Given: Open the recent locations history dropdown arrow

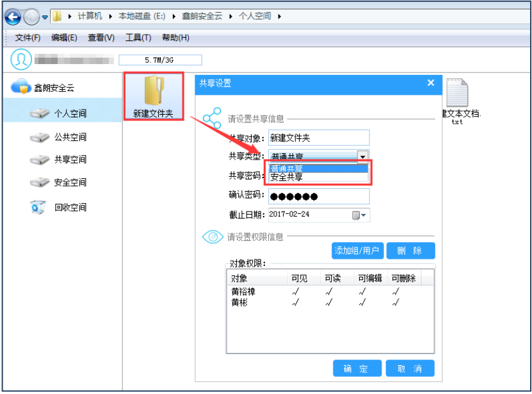Looking at the screenshot, I should [45, 17].
